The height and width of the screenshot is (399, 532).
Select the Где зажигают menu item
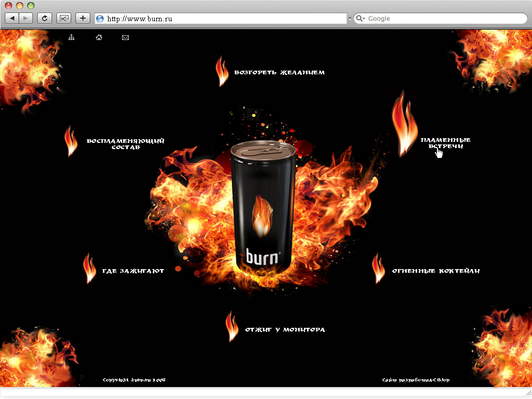tap(134, 271)
